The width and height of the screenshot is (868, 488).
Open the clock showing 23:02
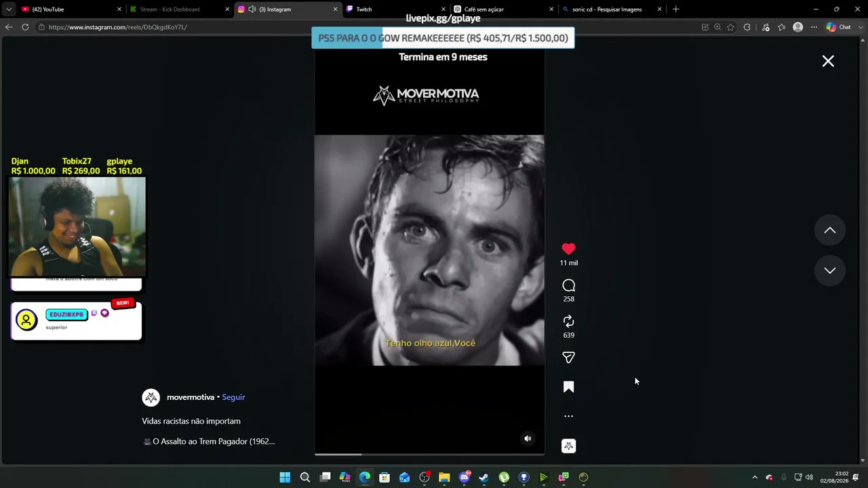[x=835, y=477]
